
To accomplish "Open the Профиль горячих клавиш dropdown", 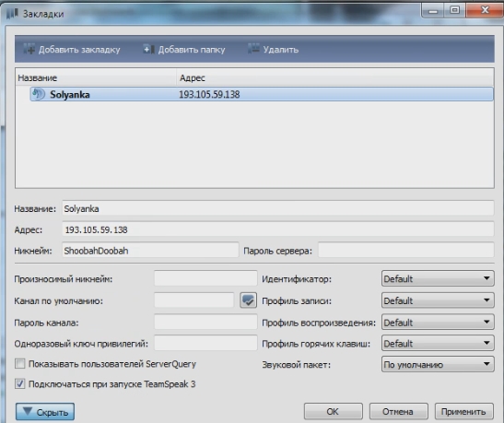I will 438,344.
